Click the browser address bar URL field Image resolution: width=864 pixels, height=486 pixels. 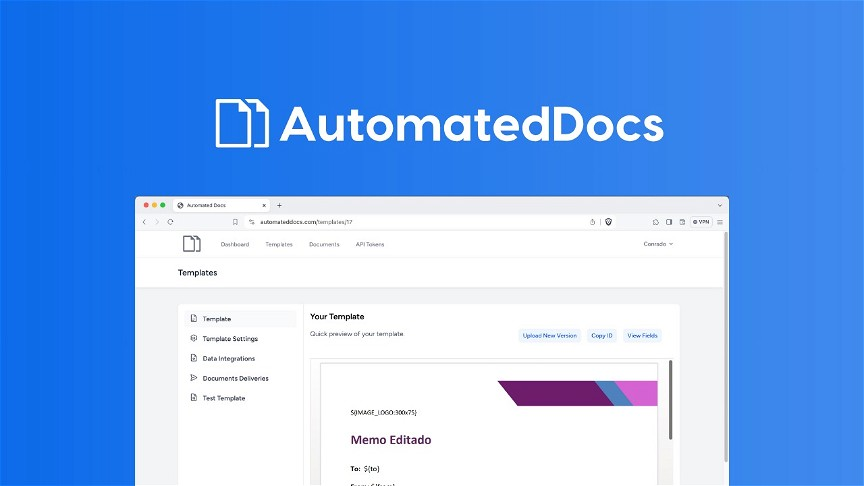(x=400, y=222)
